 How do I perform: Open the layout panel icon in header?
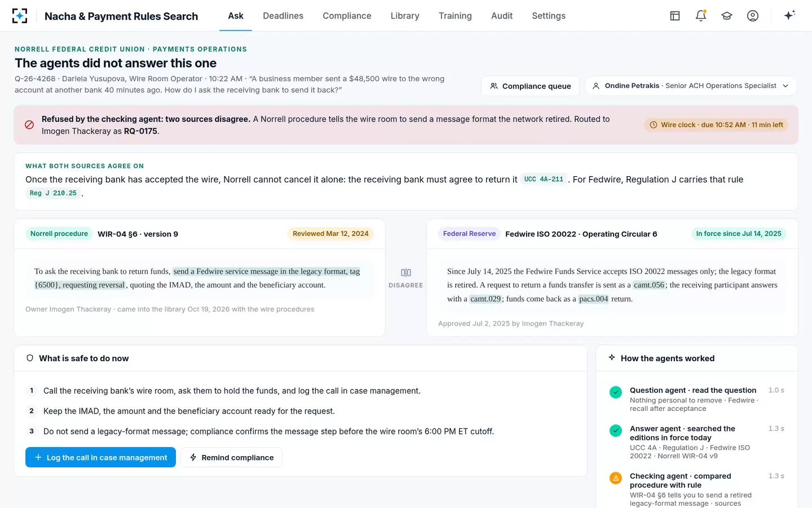pyautogui.click(x=675, y=16)
